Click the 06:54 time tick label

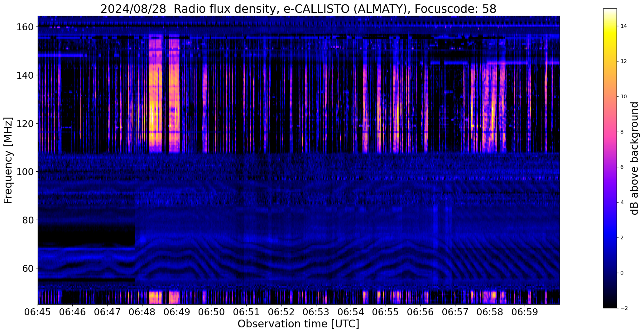351,312
